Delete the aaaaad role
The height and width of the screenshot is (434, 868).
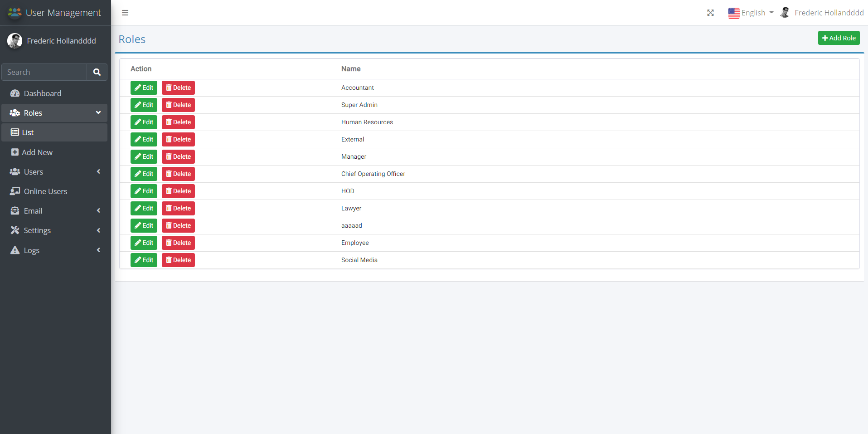pyautogui.click(x=178, y=225)
